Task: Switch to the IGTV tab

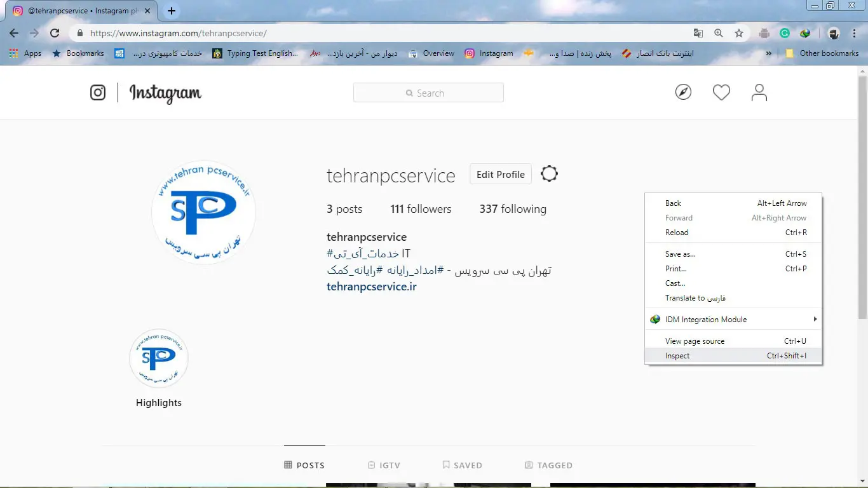Action: [384, 465]
